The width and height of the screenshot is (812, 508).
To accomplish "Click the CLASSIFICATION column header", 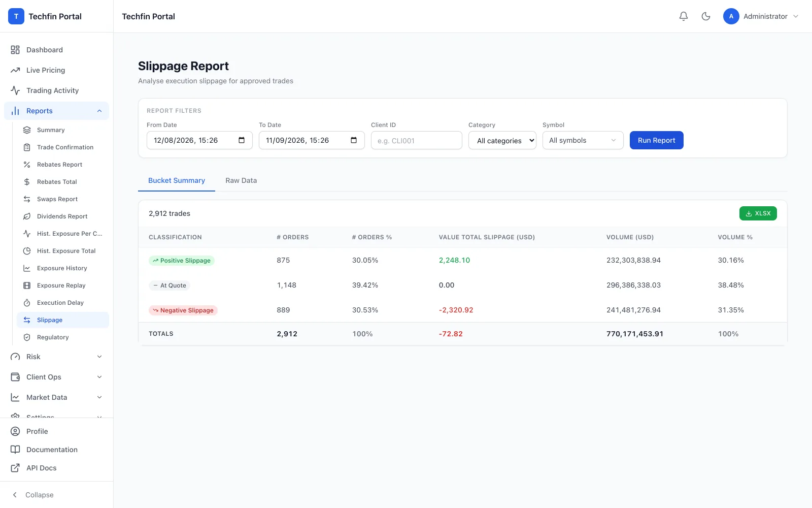I will click(x=175, y=237).
